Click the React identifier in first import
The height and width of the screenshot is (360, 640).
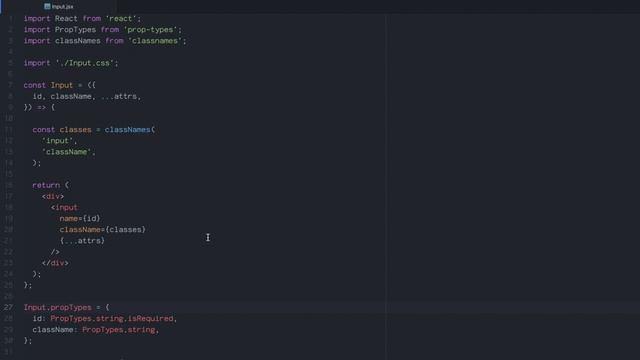point(66,19)
